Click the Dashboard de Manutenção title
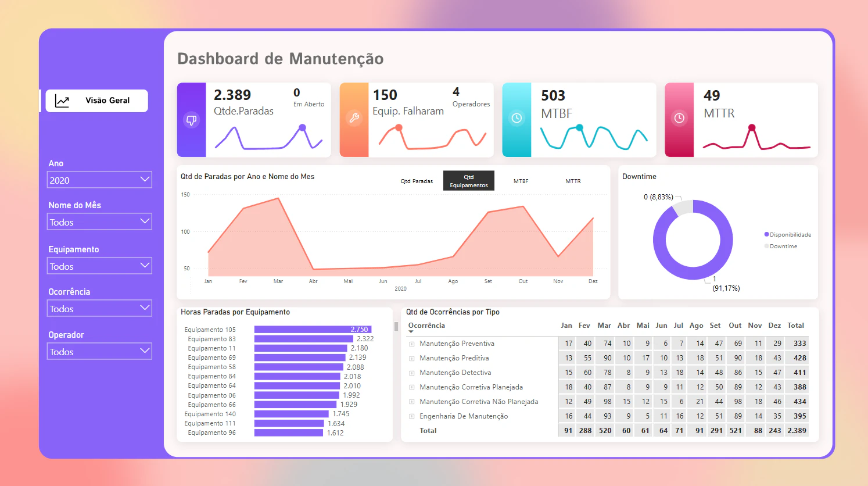Screen dimensions: 868x486 280,59
